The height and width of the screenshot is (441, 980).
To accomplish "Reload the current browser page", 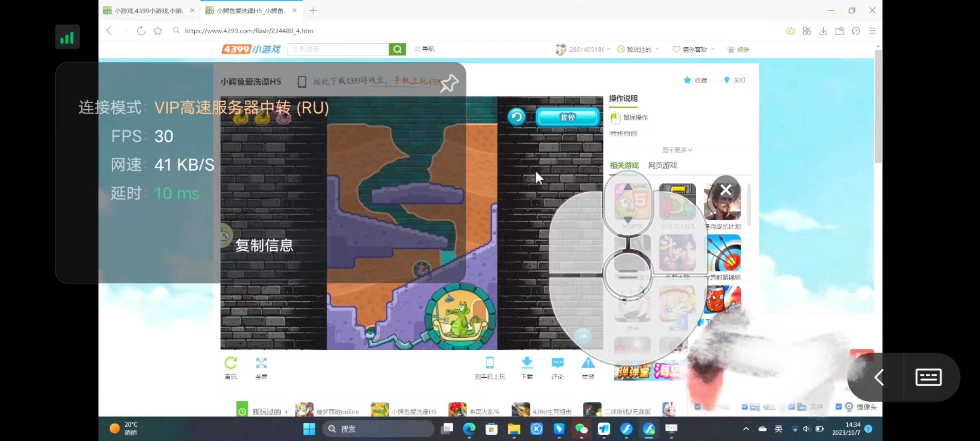I will pyautogui.click(x=141, y=31).
